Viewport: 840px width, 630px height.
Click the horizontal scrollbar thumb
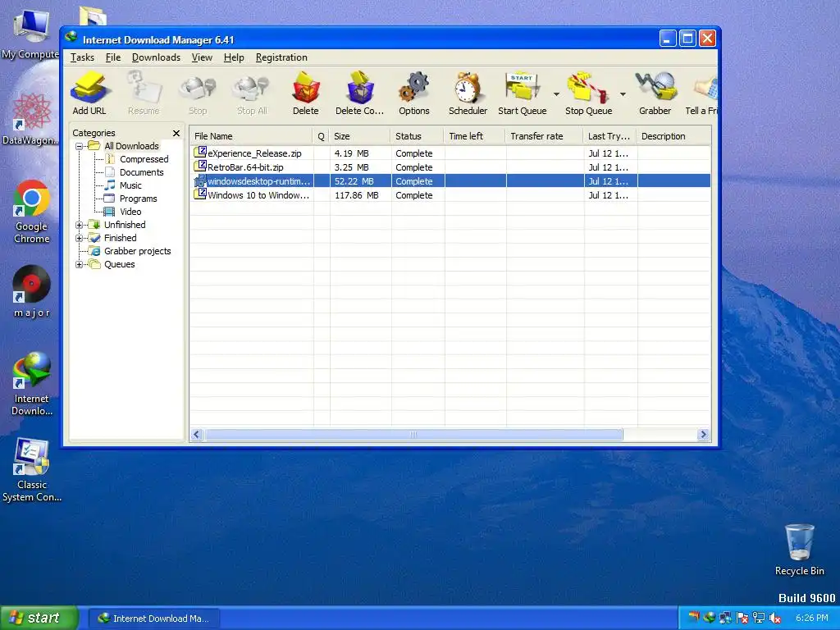point(413,435)
